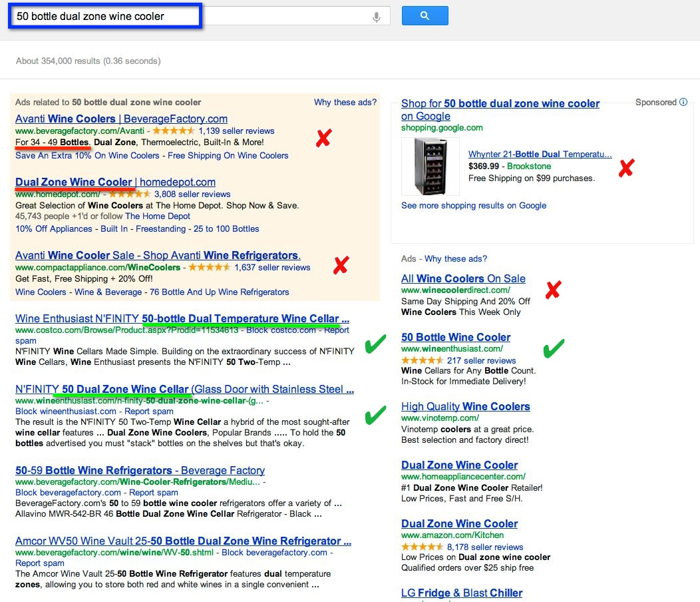Image resolution: width=700 pixels, height=602 pixels.
Task: Click the 1,139 seller reviews link
Action: point(236,131)
